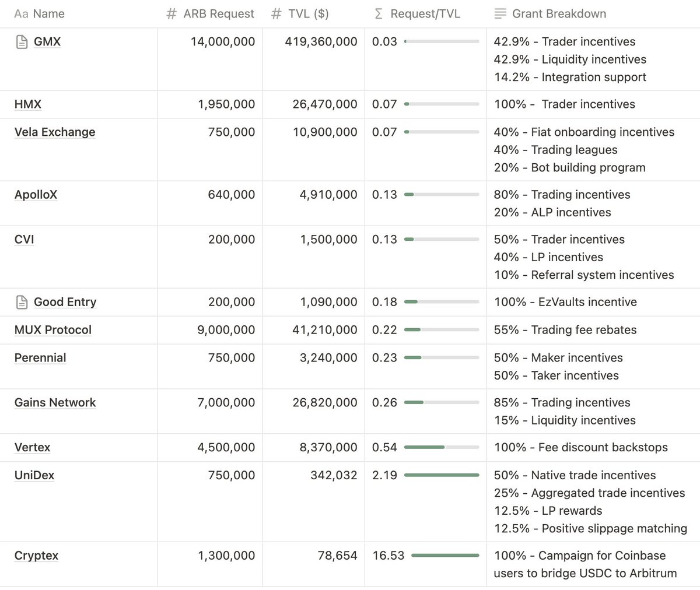Image resolution: width=700 pixels, height=590 pixels.
Task: Click the UniDex Request/TVL progress bar
Action: click(442, 476)
